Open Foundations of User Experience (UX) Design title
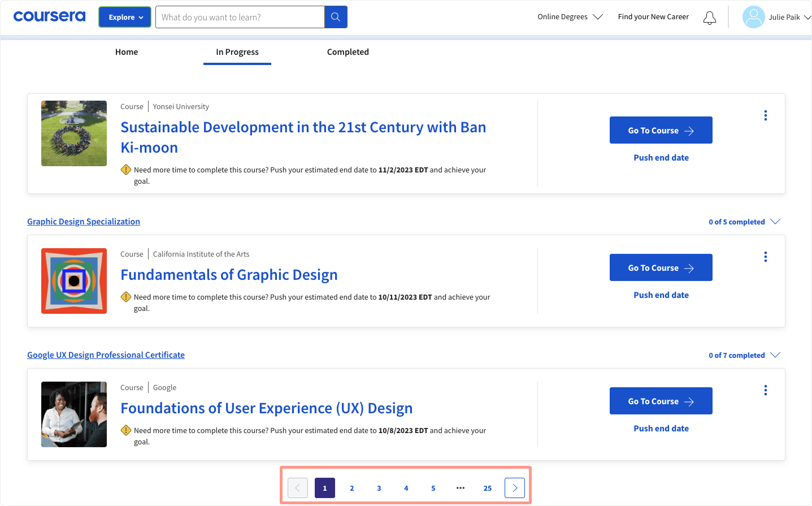 267,408
